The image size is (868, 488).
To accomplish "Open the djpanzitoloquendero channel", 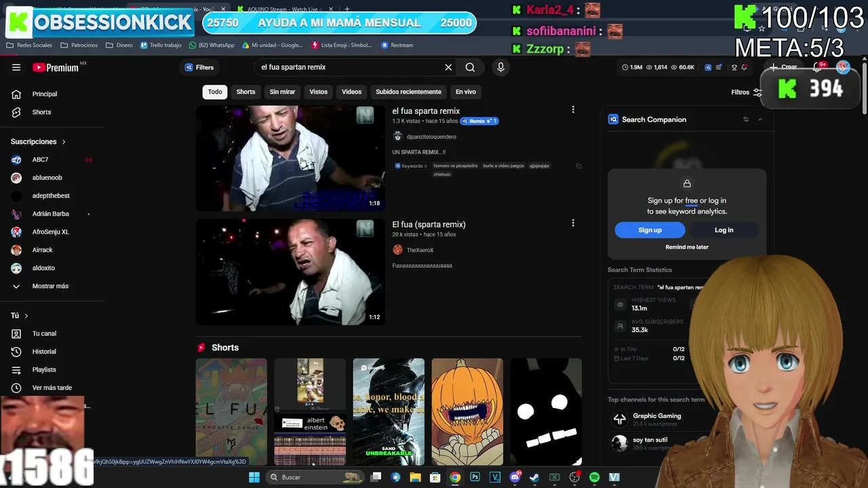I will click(431, 137).
